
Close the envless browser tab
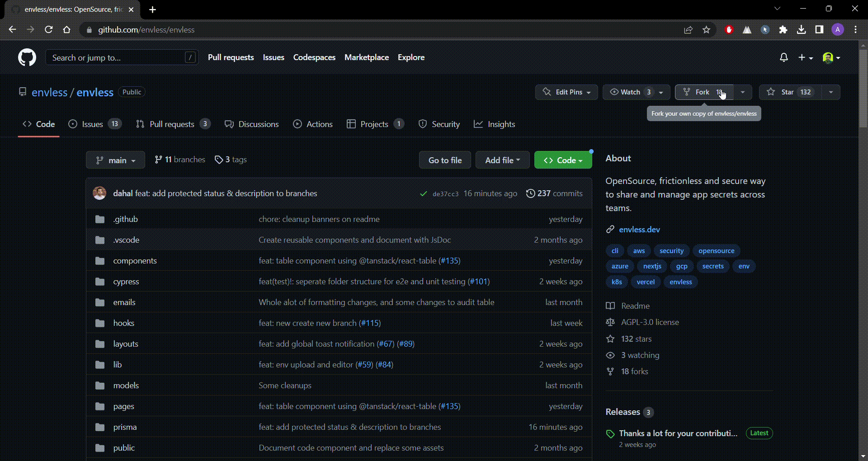coord(131,9)
